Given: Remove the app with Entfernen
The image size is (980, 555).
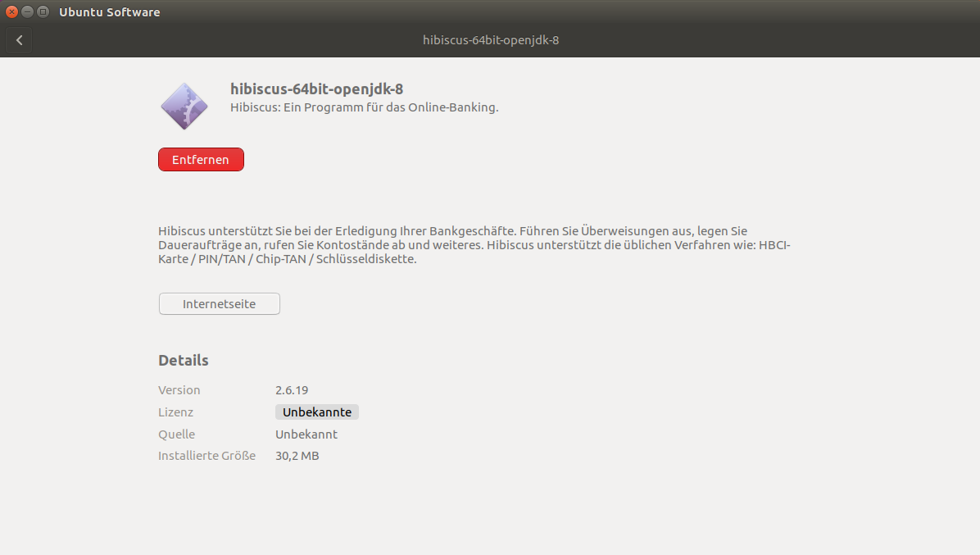Looking at the screenshot, I should [x=201, y=159].
